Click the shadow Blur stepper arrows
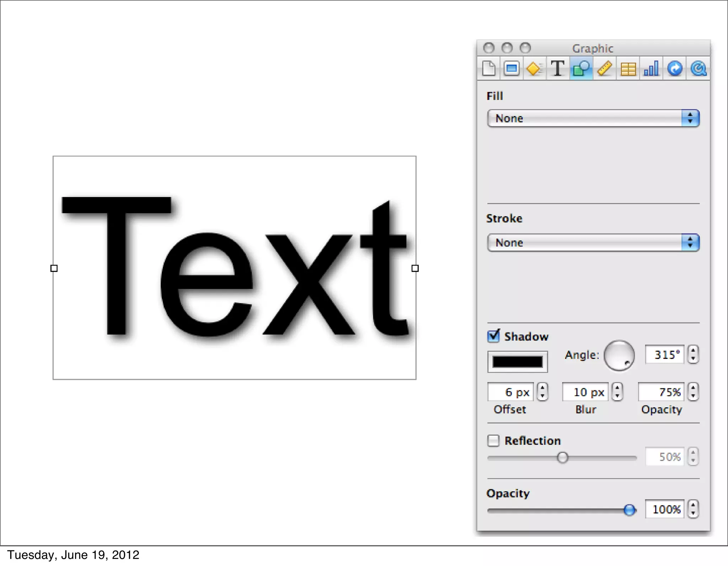 pyautogui.click(x=617, y=392)
